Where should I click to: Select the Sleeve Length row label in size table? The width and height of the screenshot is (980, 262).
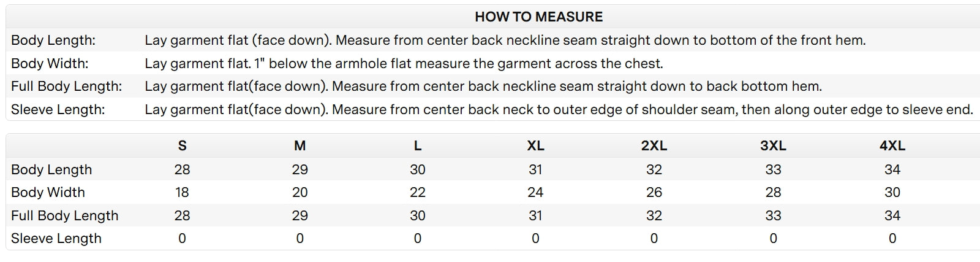56,239
